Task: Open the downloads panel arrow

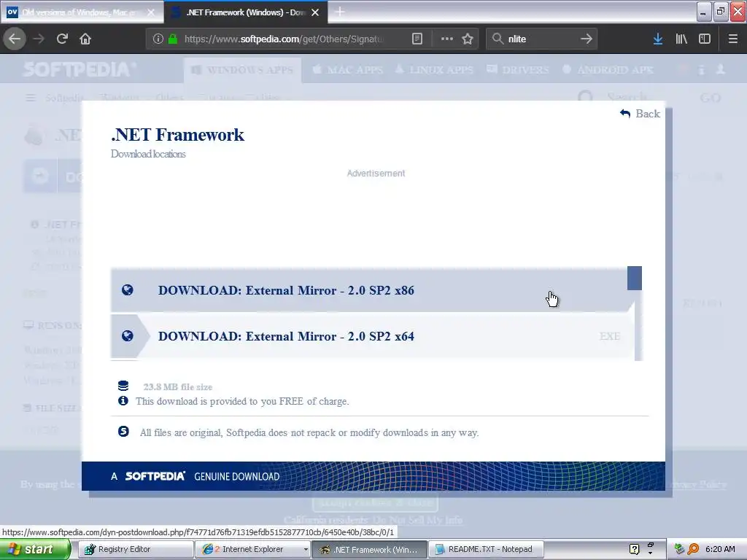Action: tap(658, 39)
